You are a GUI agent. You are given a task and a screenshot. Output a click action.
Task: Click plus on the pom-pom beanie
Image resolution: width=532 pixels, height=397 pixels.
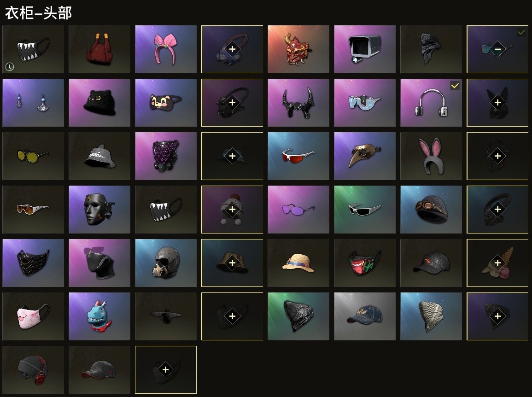pyautogui.click(x=232, y=210)
